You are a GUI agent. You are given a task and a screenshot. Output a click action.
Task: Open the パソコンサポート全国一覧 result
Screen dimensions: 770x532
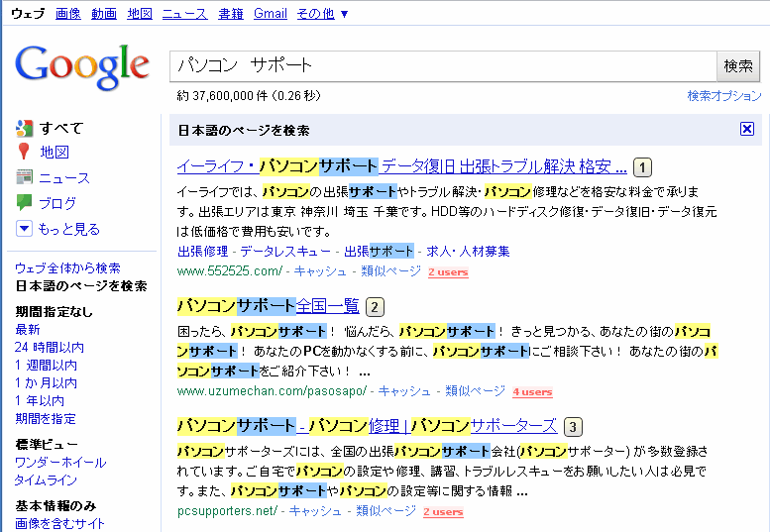tap(268, 305)
